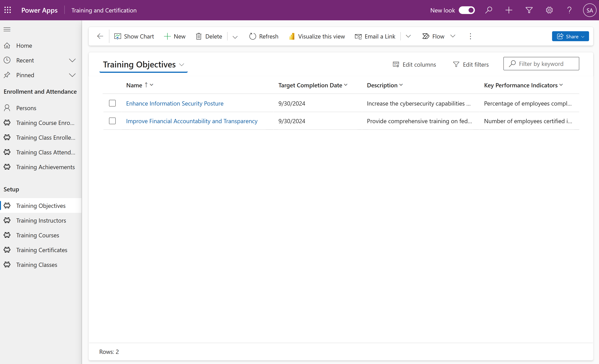Open Training Classes in sidebar
The height and width of the screenshot is (364, 599).
[41, 265]
